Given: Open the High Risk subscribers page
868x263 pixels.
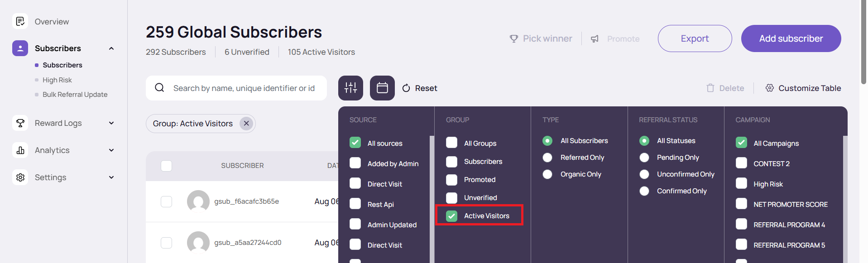Looking at the screenshot, I should [57, 80].
